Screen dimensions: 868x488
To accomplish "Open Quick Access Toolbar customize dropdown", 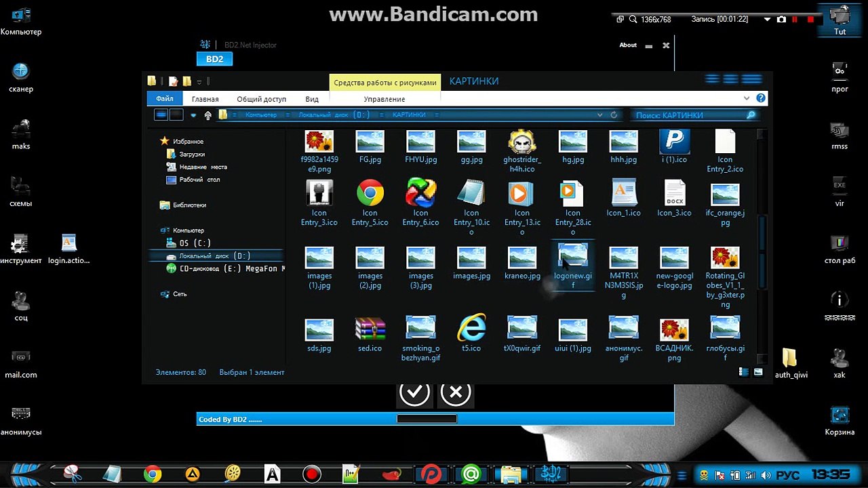I will (x=199, y=82).
